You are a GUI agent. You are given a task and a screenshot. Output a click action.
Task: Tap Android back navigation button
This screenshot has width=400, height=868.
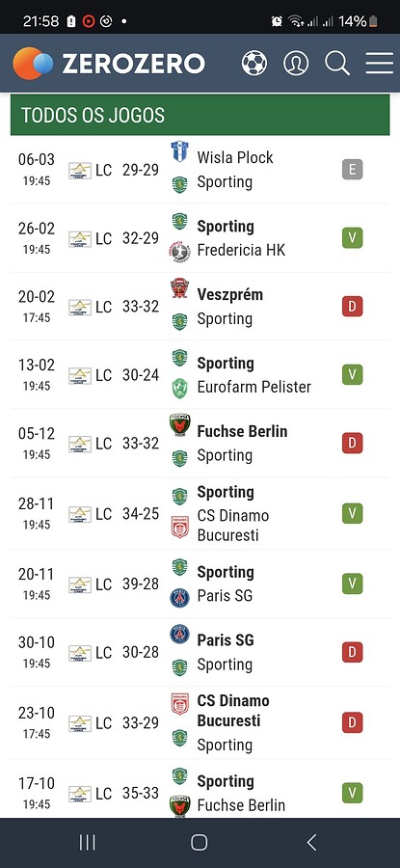(311, 843)
